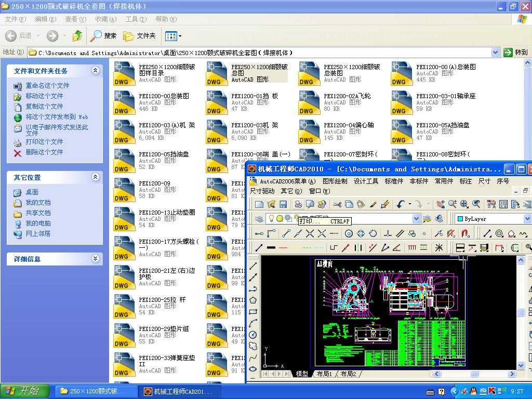Select the Circle tool in the draw toolbar

(253, 335)
